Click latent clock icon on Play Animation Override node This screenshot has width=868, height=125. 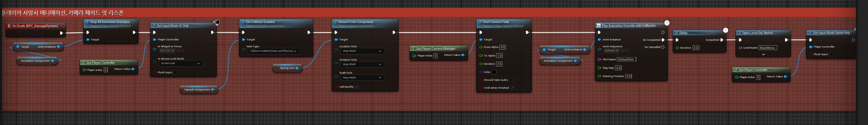click(667, 23)
